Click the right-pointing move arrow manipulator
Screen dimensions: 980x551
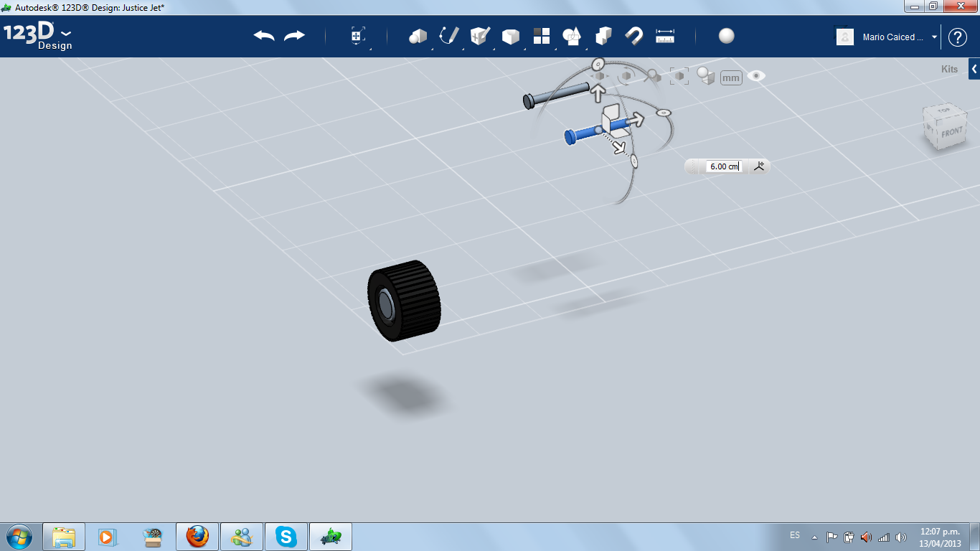pos(635,119)
